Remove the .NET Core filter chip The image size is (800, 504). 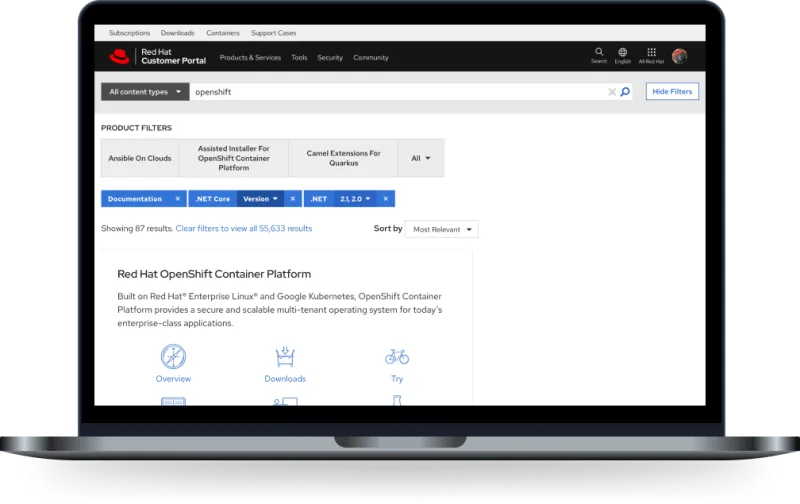point(293,199)
